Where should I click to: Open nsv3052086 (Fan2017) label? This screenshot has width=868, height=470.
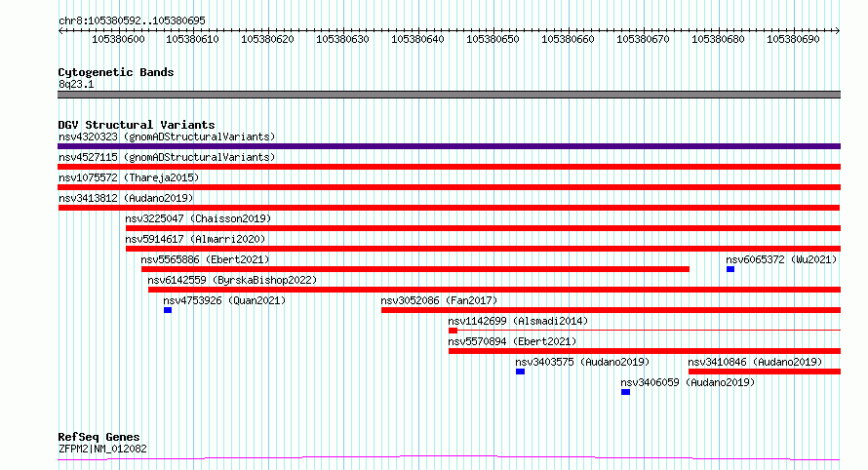click(439, 300)
